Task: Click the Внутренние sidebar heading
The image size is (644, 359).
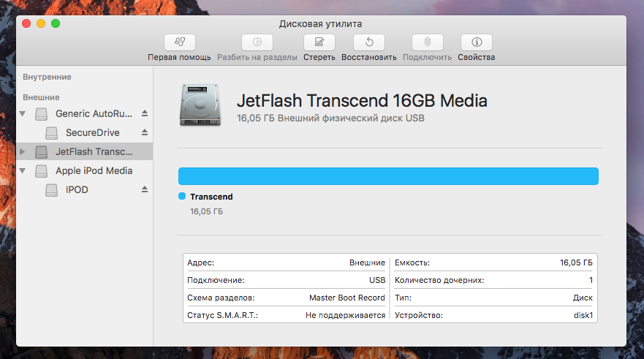Action: 47,77
